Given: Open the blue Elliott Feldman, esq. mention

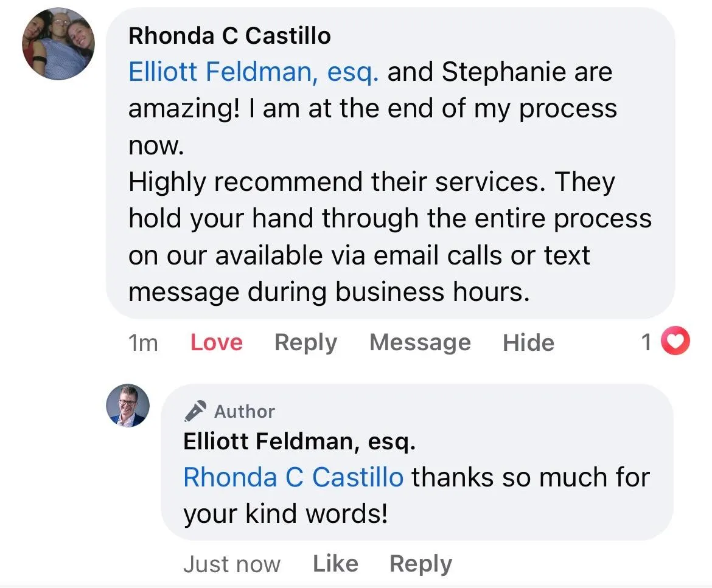Looking at the screenshot, I should [x=253, y=72].
